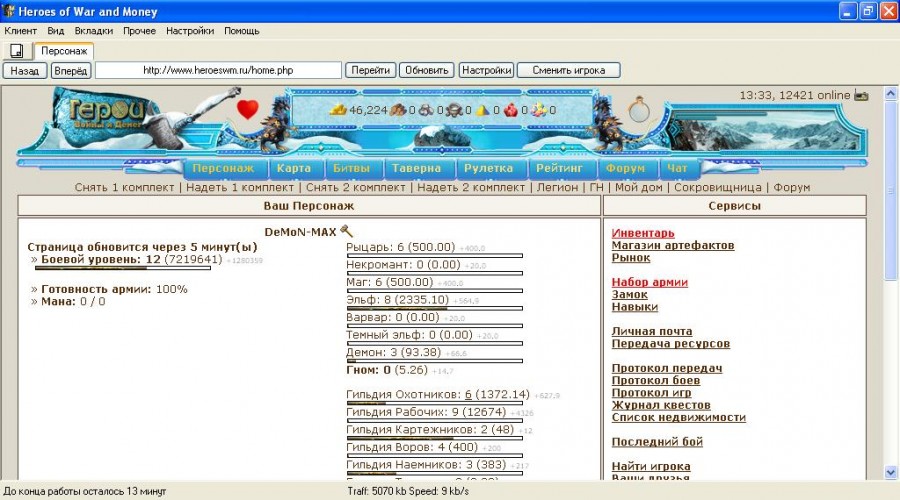The width and height of the screenshot is (900, 500).
Task: Click the page scrollbar down arrow
Action: point(891,472)
